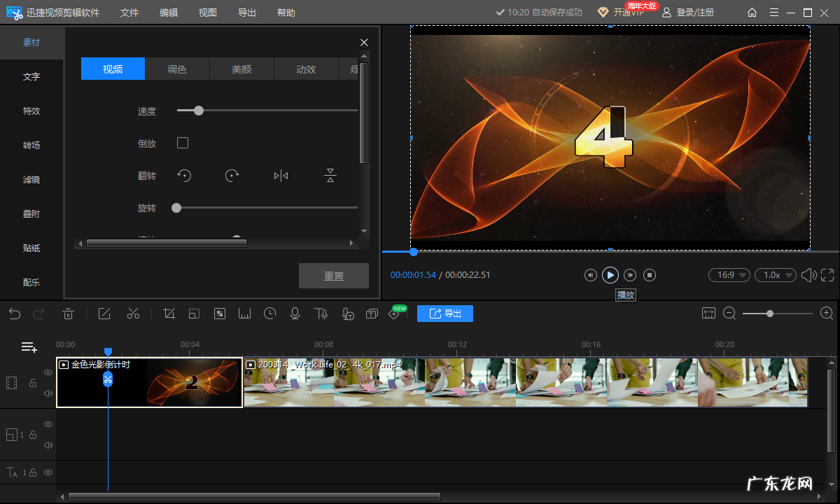Hide the main video track with eye icon
840x504 pixels.
(48, 372)
